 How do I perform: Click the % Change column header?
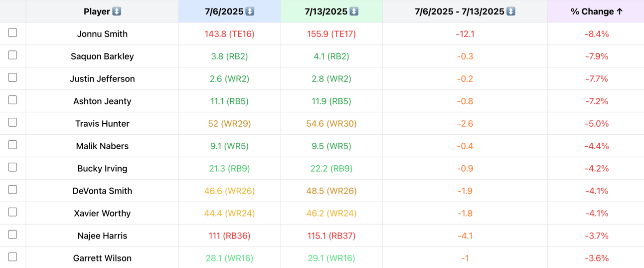point(597,11)
